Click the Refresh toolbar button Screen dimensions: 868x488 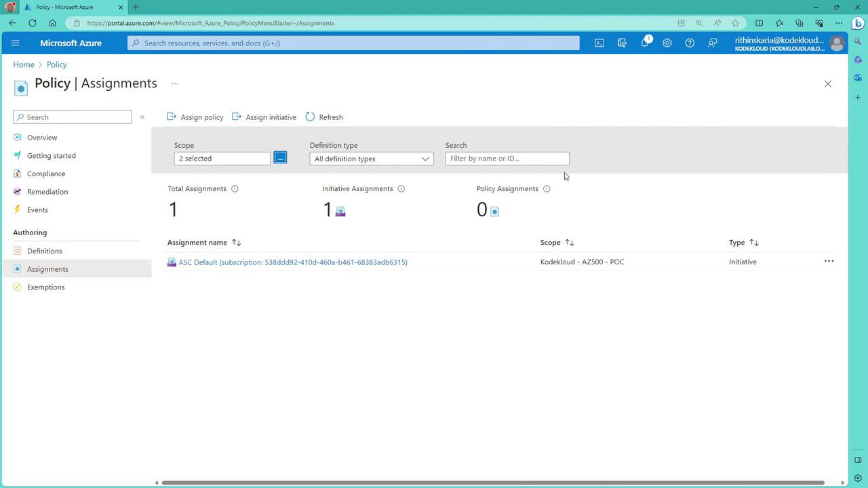coord(324,117)
